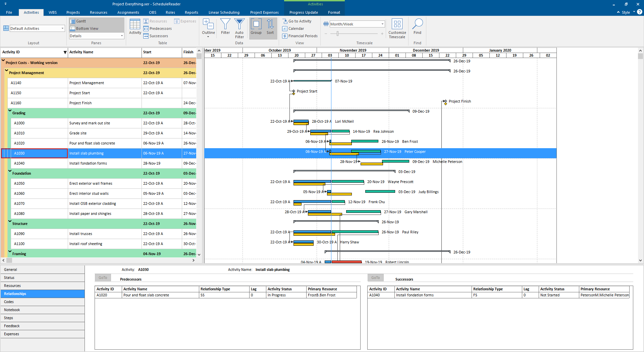Open the Calendar view

point(293,28)
